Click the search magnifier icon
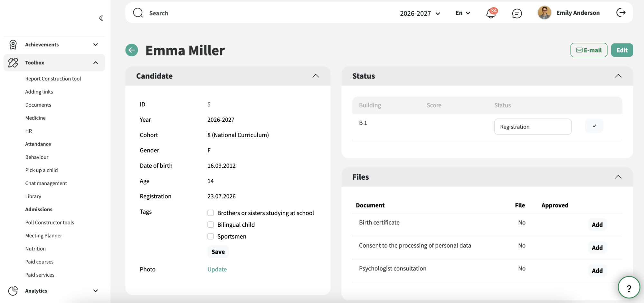 (138, 13)
